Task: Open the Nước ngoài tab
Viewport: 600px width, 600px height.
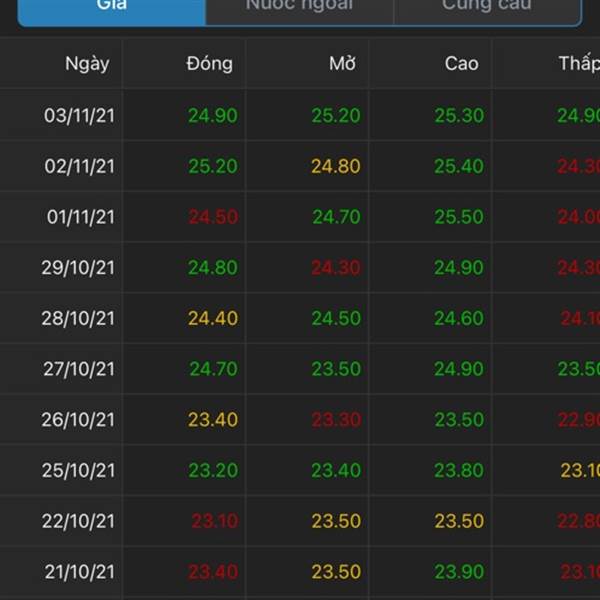Action: [x=299, y=11]
